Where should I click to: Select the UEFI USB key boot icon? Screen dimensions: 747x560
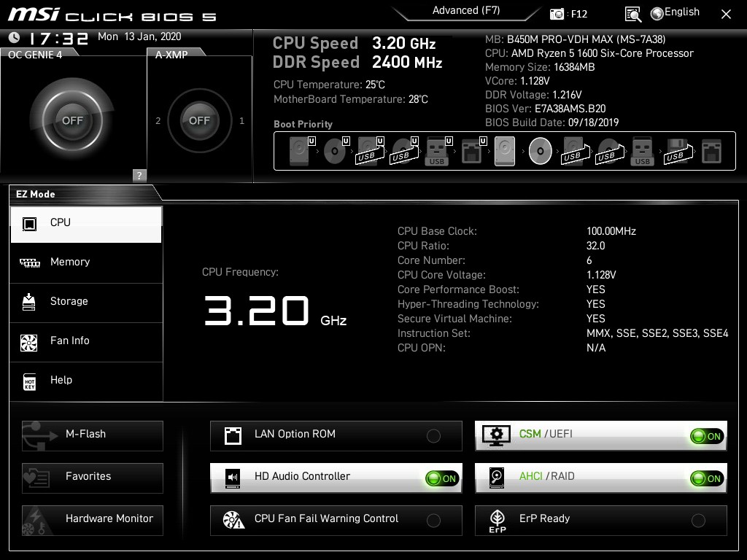click(x=438, y=151)
